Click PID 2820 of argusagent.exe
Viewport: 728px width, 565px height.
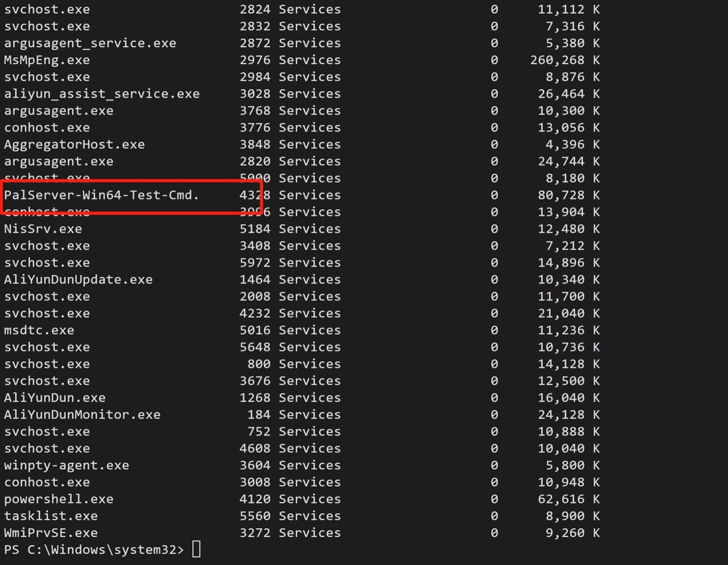click(x=255, y=162)
